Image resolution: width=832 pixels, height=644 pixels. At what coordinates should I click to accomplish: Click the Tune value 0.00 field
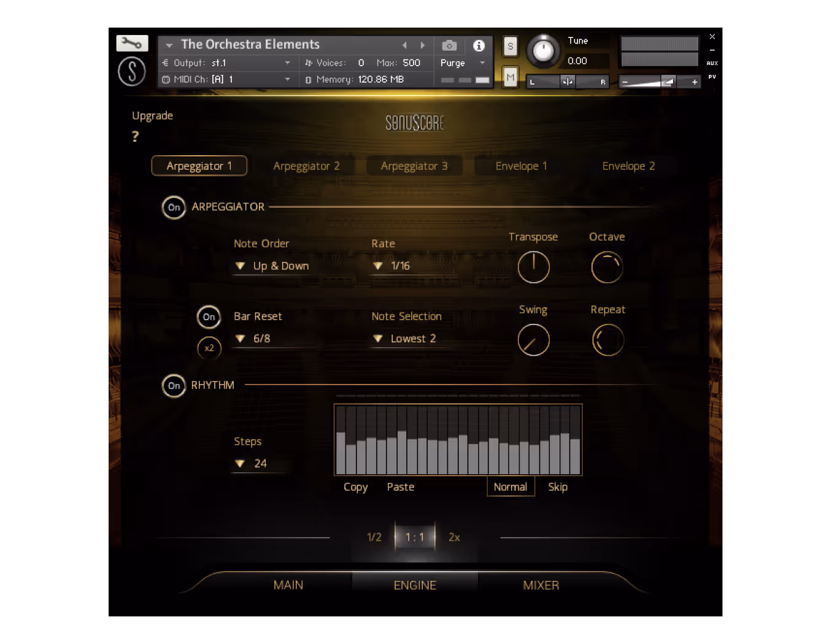pyautogui.click(x=587, y=61)
